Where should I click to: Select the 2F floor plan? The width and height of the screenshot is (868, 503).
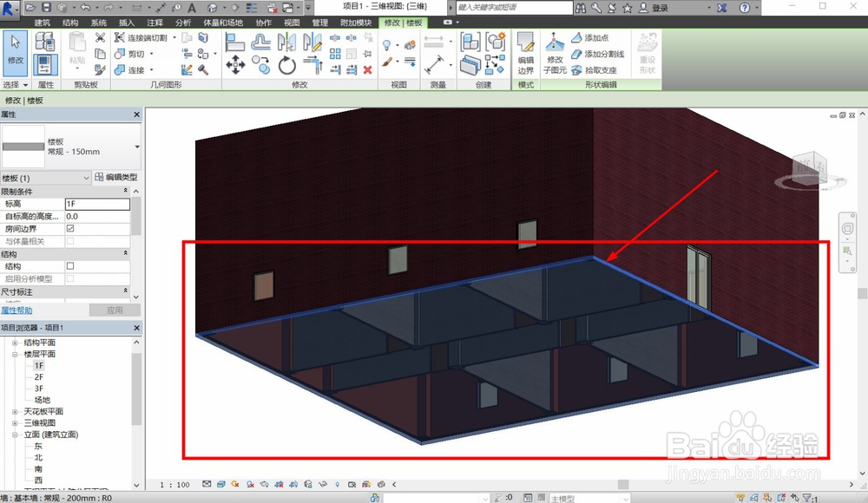point(39,377)
